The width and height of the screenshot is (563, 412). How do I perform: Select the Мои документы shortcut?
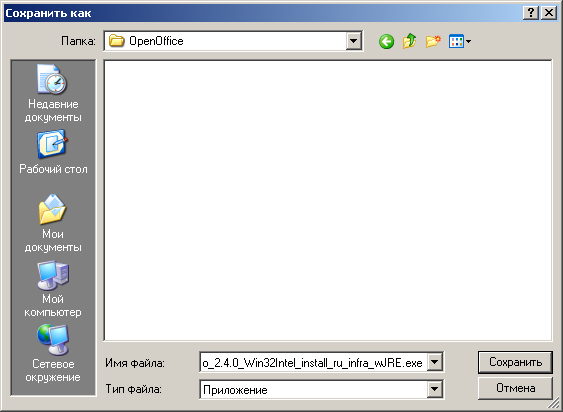point(53,223)
